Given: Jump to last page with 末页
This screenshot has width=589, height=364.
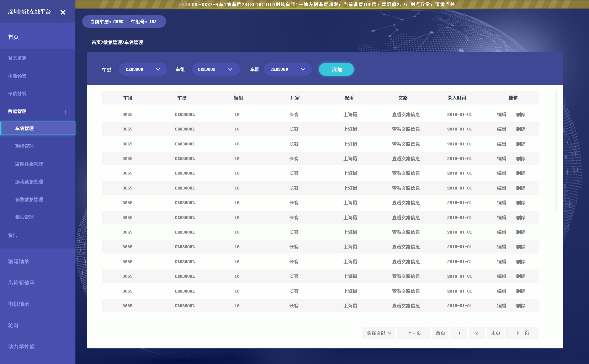Looking at the screenshot, I should (x=495, y=333).
